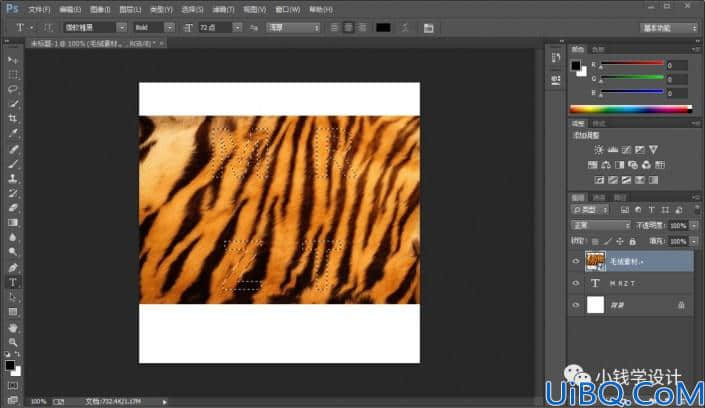Viewport: 705px width, 408px height.
Task: Hide the top fur texture layer
Action: click(576, 261)
